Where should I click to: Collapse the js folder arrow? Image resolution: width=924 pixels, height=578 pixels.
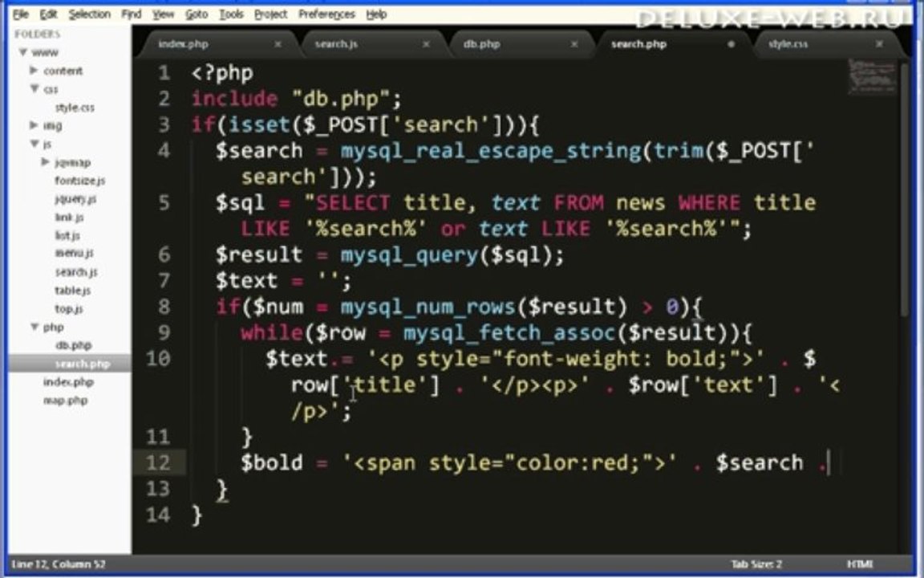click(x=34, y=144)
